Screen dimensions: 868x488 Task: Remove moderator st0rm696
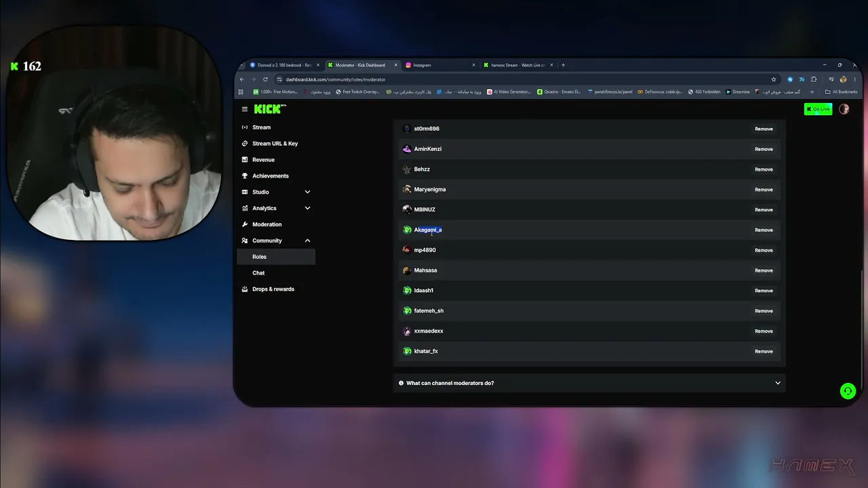[x=764, y=129]
